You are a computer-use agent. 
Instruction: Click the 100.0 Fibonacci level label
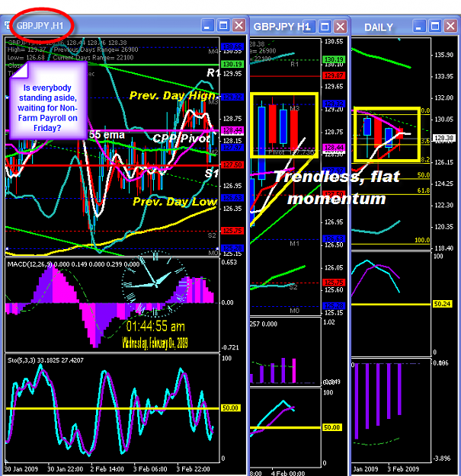coord(422,240)
